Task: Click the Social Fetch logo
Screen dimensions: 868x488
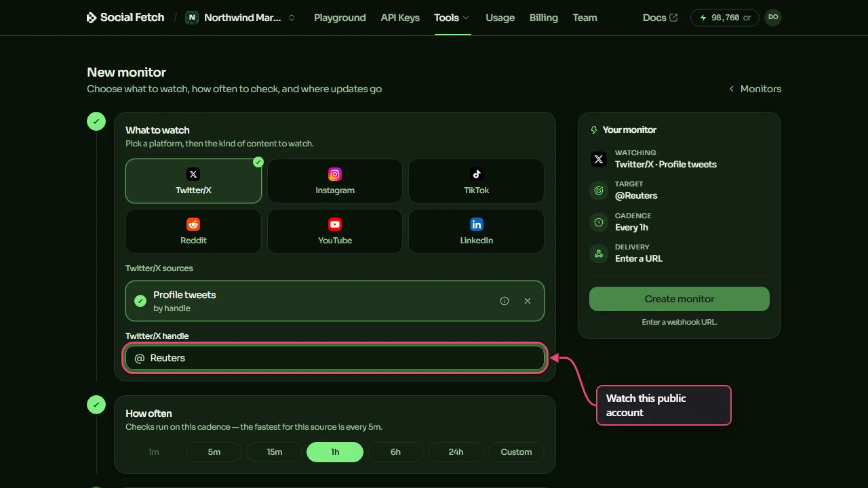Action: [x=125, y=18]
